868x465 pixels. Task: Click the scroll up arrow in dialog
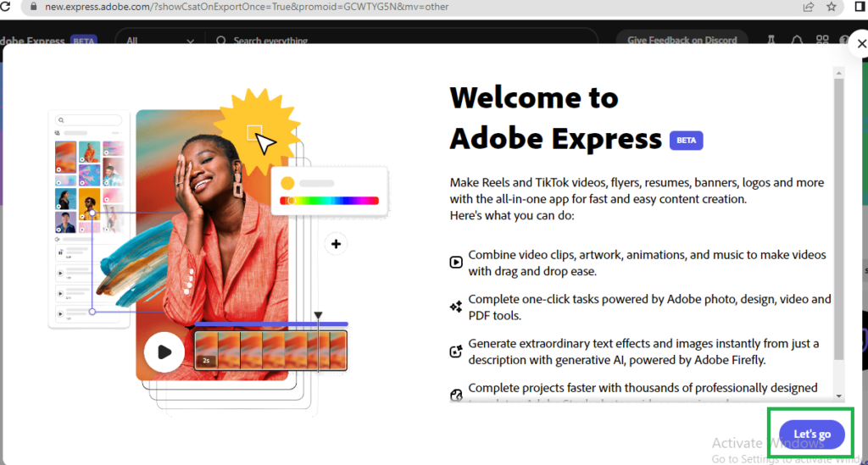tap(838, 73)
